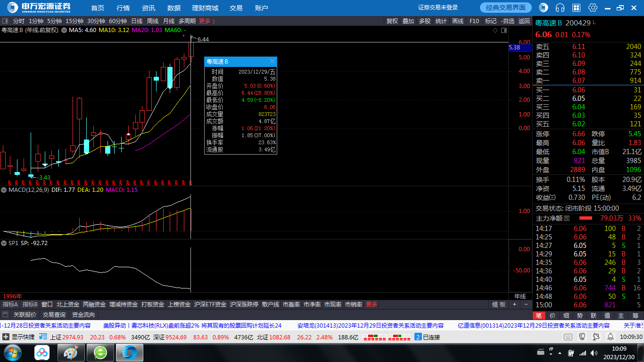
Task: Toggle the 显示快捷 plus button
Action: click(6, 337)
